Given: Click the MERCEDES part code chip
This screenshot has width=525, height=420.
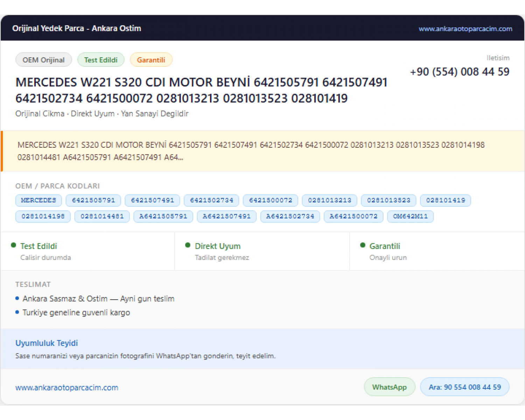Looking at the screenshot, I should coord(38,200).
